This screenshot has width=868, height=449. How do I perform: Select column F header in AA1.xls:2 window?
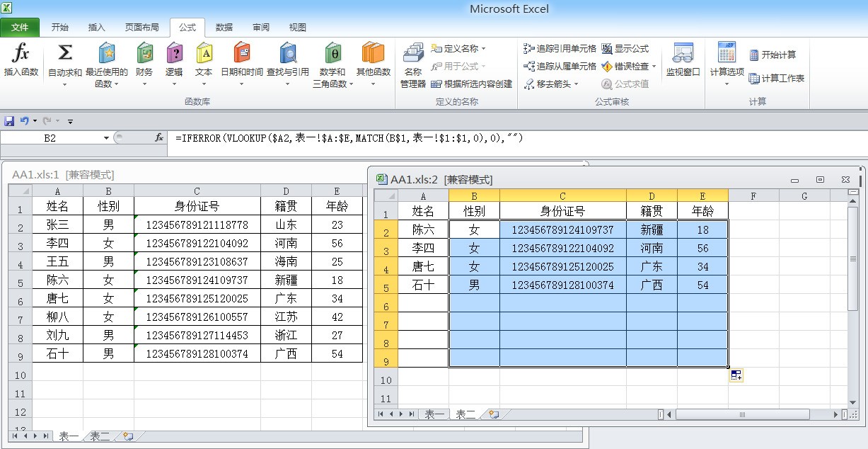[753, 196]
